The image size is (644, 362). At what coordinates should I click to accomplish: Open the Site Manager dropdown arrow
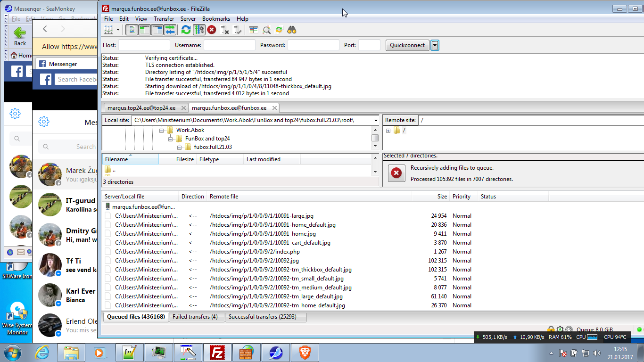[118, 30]
